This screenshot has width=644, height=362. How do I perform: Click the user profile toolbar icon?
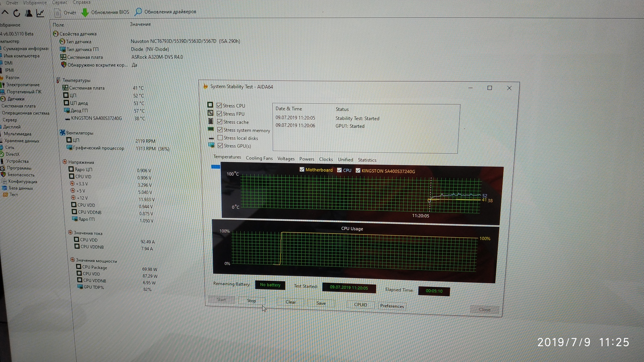(29, 13)
